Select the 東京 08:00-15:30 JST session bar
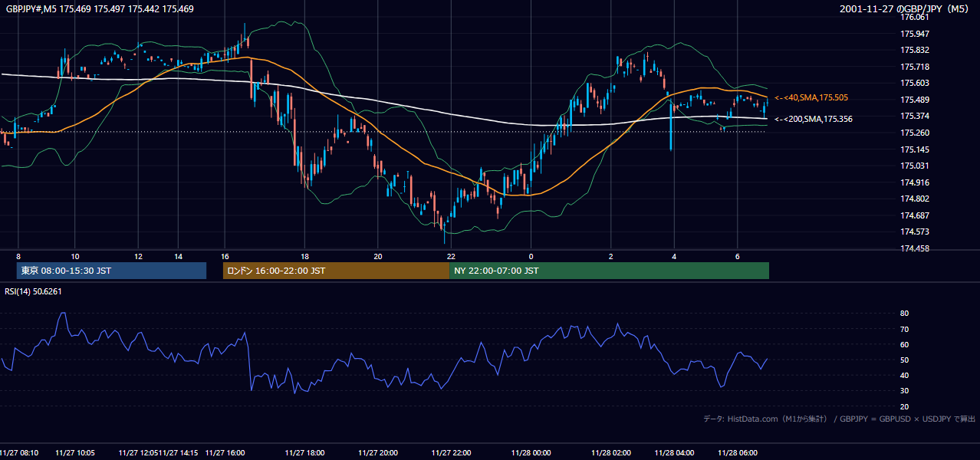This screenshot has width=980, height=460. coord(112,271)
